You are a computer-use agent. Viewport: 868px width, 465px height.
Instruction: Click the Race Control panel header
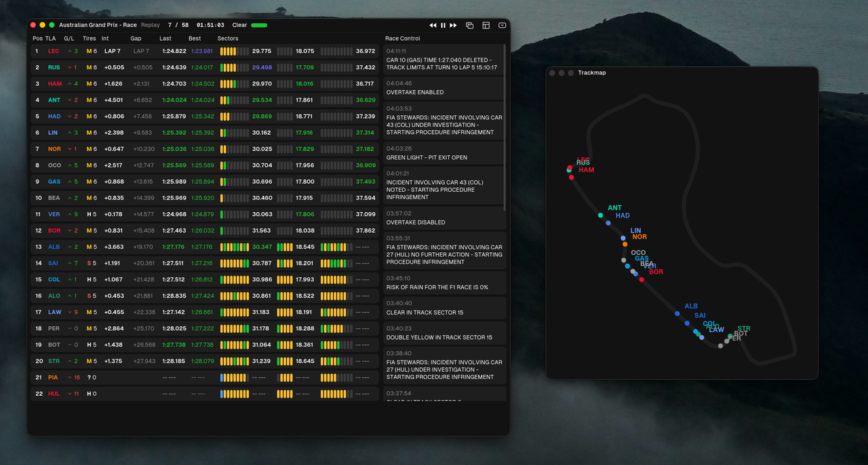[x=403, y=39]
